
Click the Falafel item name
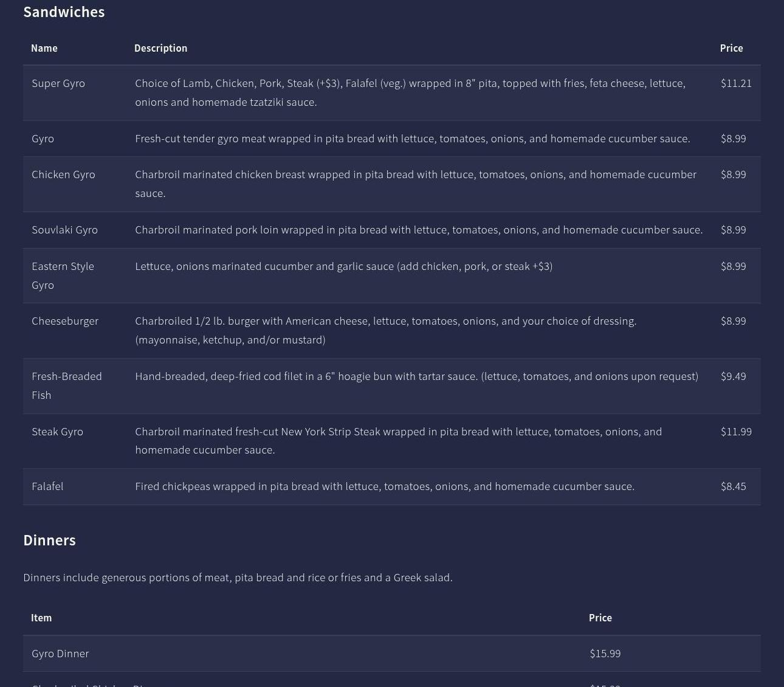coord(47,486)
